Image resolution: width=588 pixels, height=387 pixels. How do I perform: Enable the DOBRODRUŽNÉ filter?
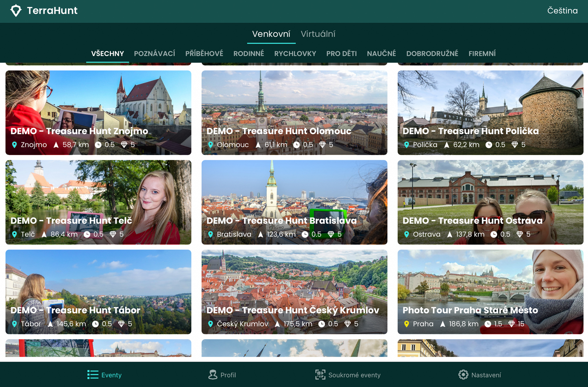click(432, 54)
